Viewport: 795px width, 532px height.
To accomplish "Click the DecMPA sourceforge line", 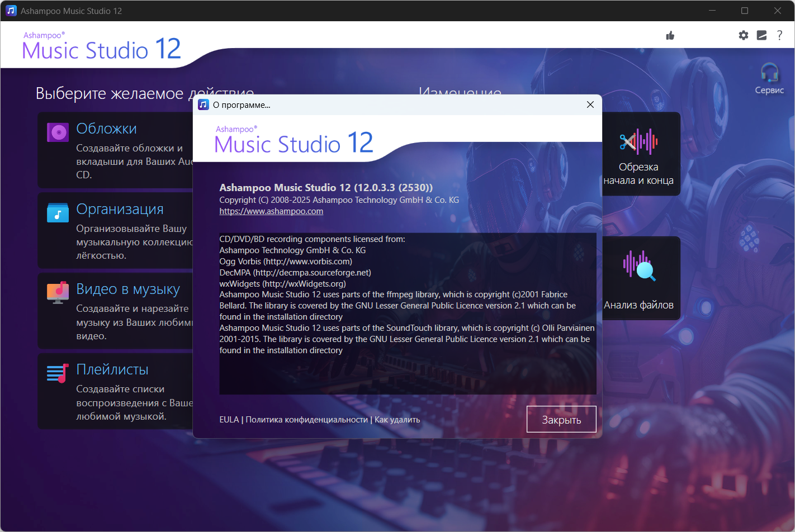I will pos(295,273).
